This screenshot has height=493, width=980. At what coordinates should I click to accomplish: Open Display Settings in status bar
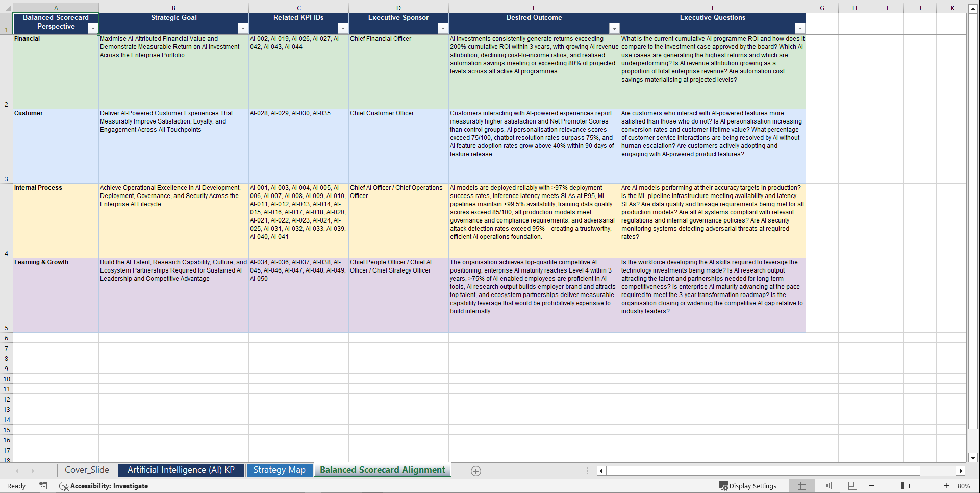[x=748, y=486]
